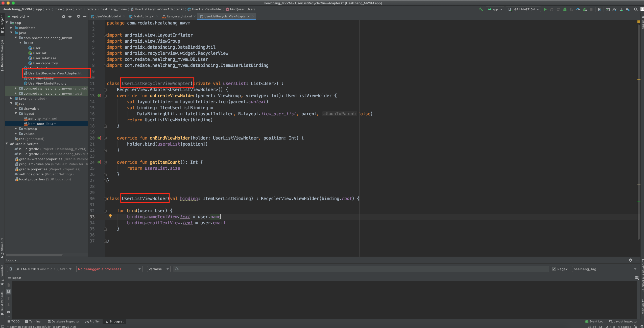
Task: Click Sync Project with Gradle Files icon
Action: [x=614, y=9]
